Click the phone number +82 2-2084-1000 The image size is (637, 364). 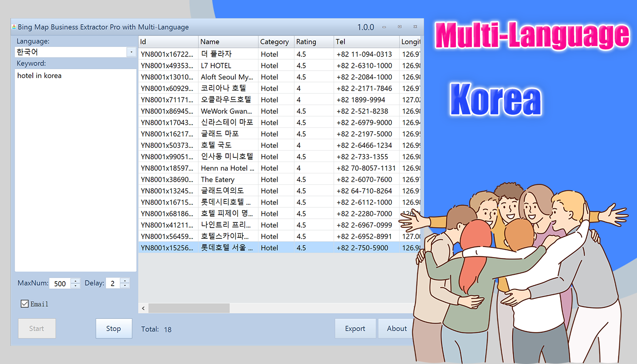pyautogui.click(x=364, y=77)
